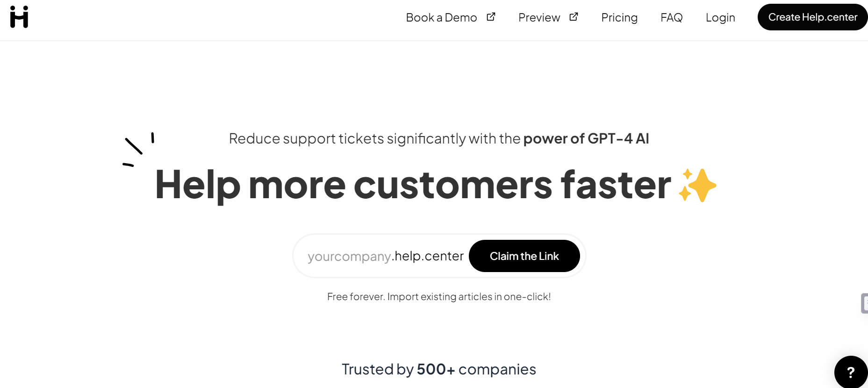Click the external link icon beside Preview

click(x=574, y=16)
